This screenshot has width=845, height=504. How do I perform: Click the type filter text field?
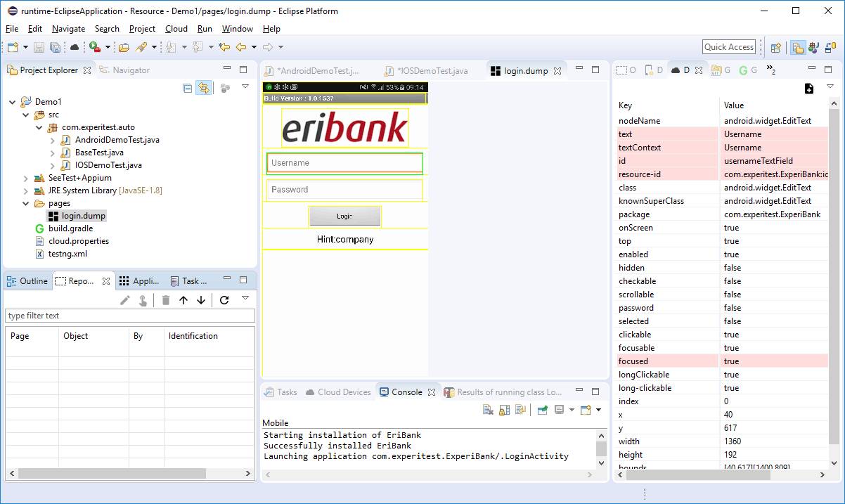click(129, 316)
